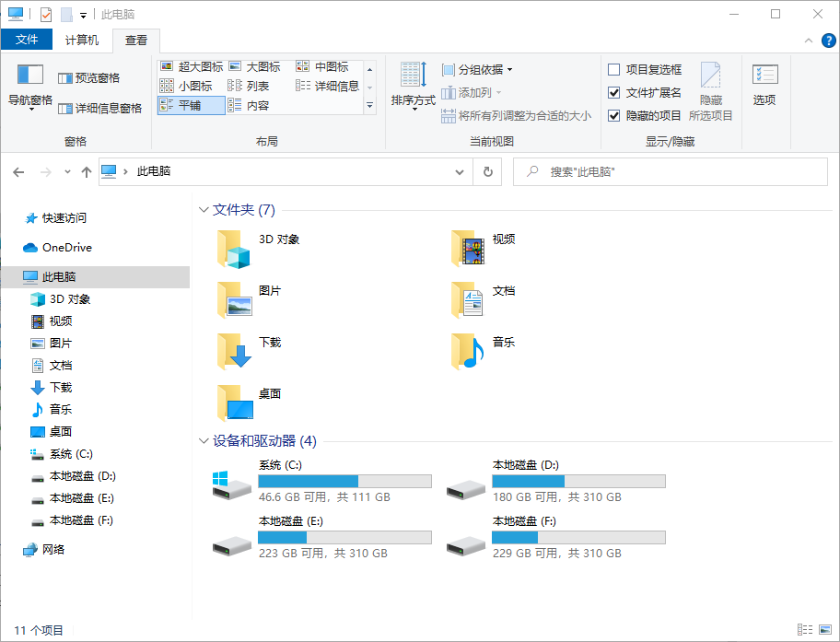Expand the layout gallery more arrow
The width and height of the screenshot is (840, 642).
pos(369,106)
